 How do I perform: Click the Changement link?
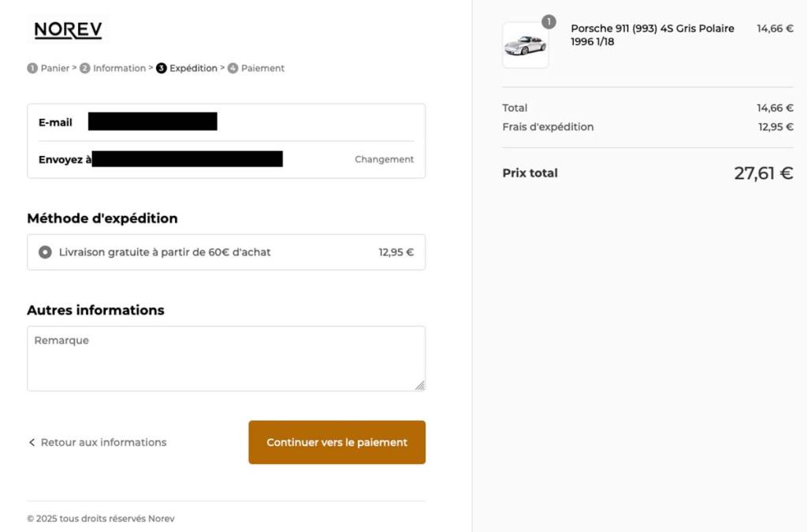click(x=384, y=159)
